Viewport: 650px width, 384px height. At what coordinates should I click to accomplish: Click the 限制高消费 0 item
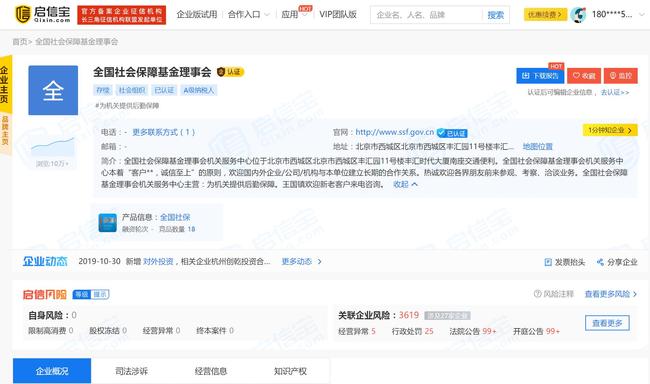pyautogui.click(x=51, y=331)
